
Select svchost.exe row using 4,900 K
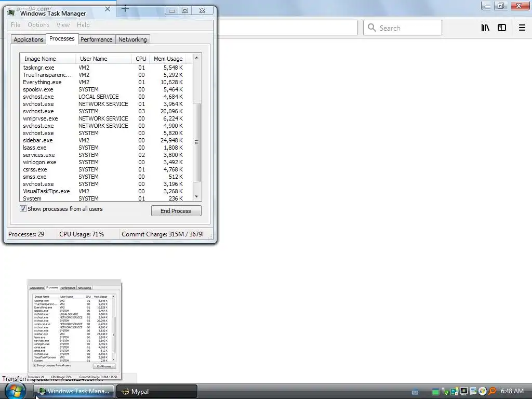tap(106, 126)
